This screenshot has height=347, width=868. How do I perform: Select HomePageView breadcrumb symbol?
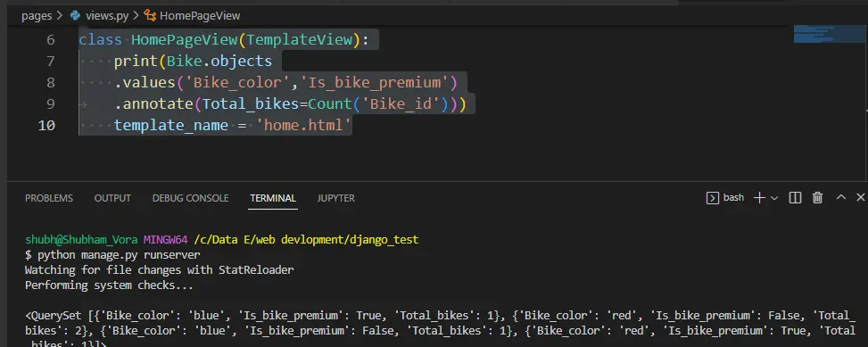[x=200, y=16]
